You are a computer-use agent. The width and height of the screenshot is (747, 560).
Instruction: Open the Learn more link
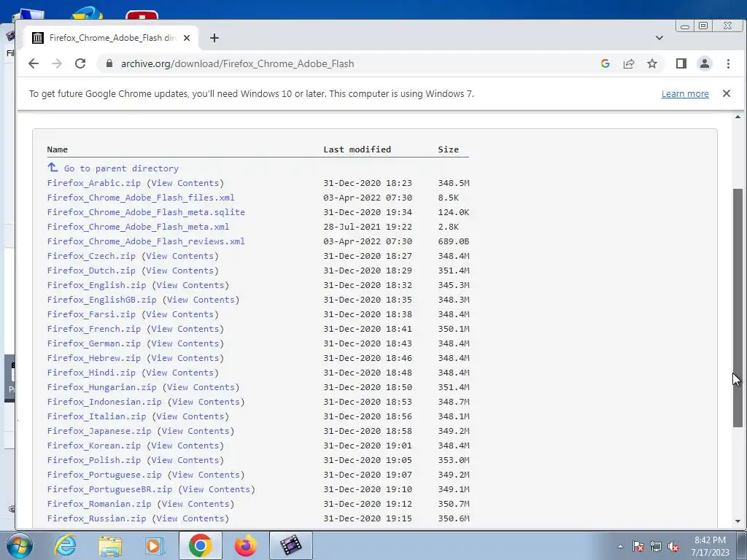pos(685,94)
